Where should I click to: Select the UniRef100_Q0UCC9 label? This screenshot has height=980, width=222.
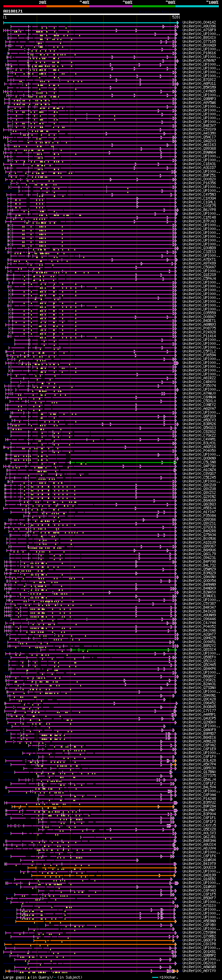pos(199,867)
